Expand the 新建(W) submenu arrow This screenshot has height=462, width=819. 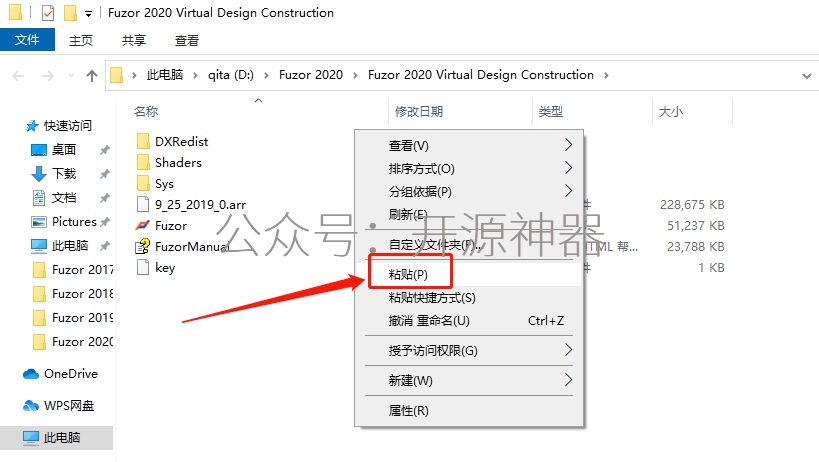tap(569, 380)
